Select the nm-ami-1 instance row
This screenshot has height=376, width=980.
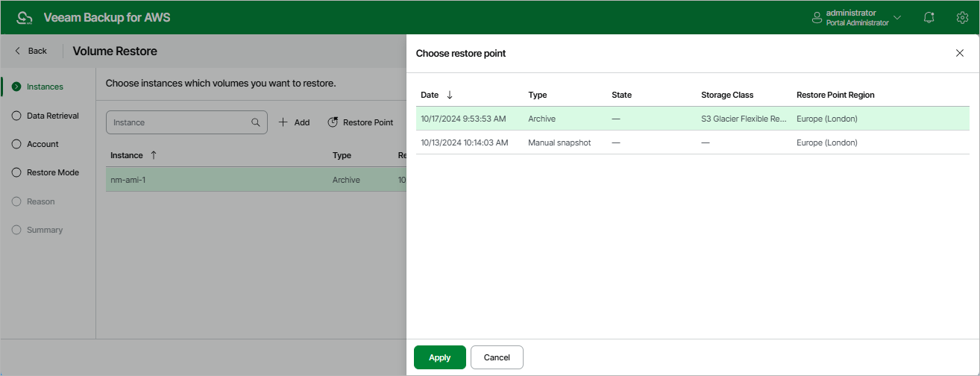[256, 180]
